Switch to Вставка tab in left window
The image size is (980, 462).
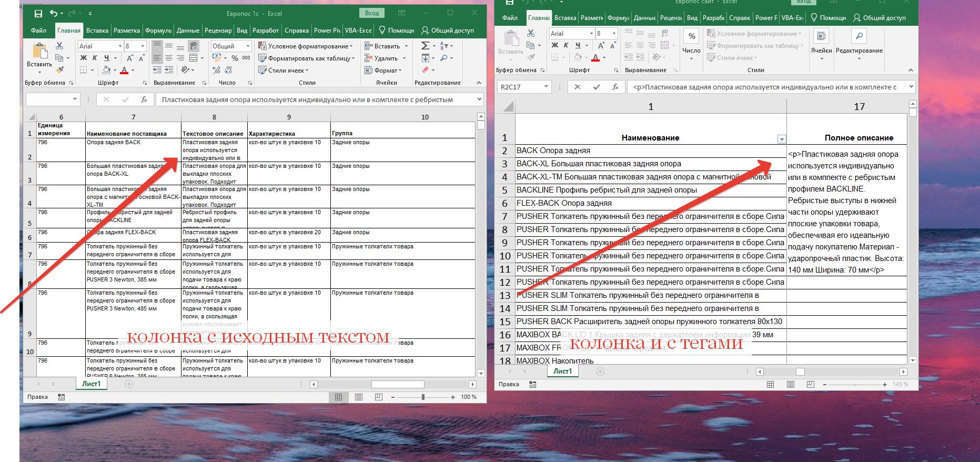(x=97, y=30)
